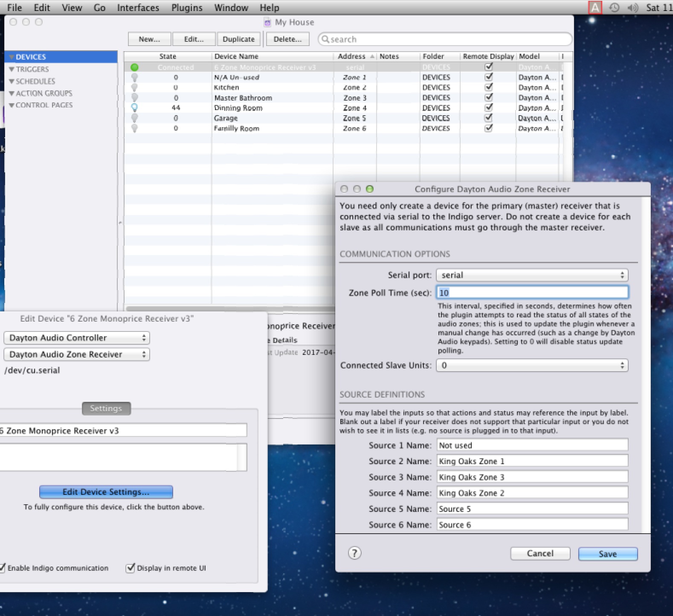Open the Serial port dropdown
673x616 pixels.
[532, 275]
